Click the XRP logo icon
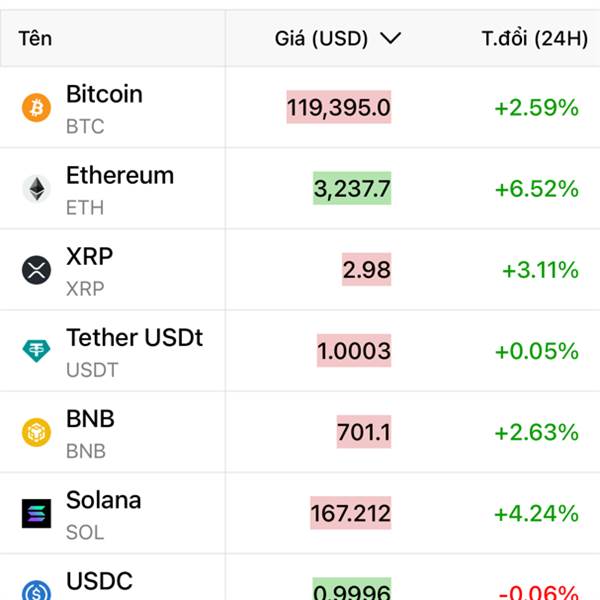This screenshot has height=600, width=600. coord(36,270)
